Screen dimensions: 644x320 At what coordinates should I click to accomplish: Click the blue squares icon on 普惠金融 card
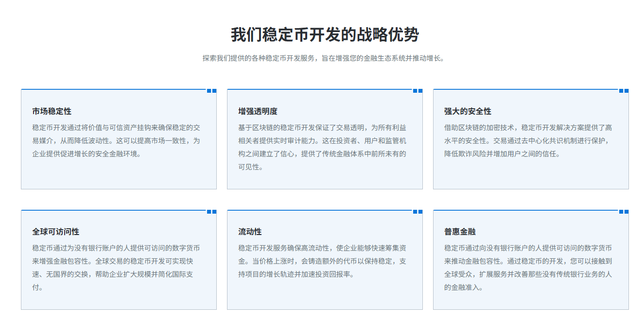tap(624, 212)
